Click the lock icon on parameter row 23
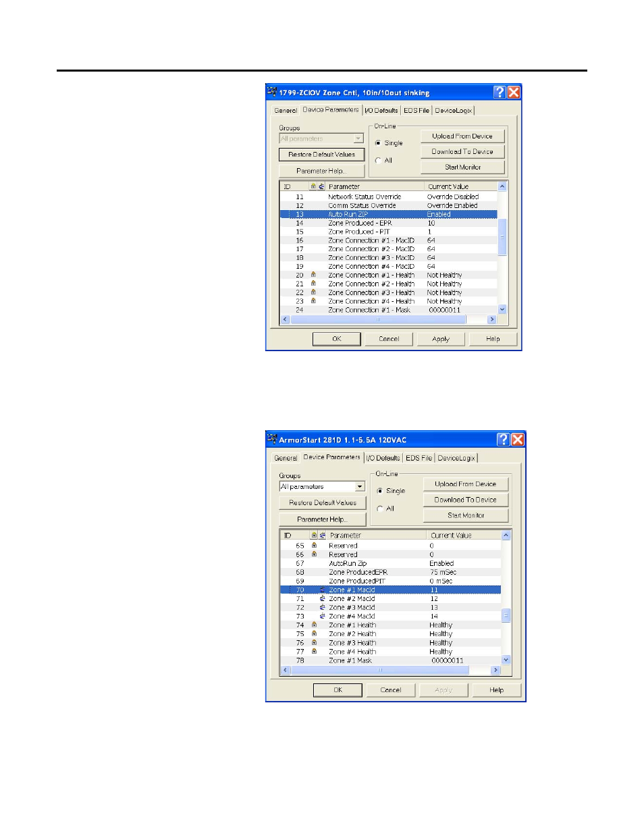Screen dimensions: 644x834 (313, 301)
